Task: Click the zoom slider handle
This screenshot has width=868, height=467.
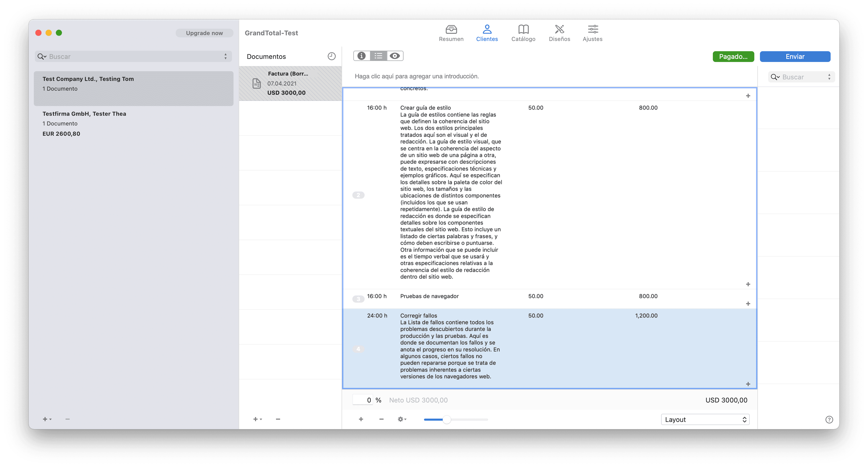Action: tap(447, 419)
